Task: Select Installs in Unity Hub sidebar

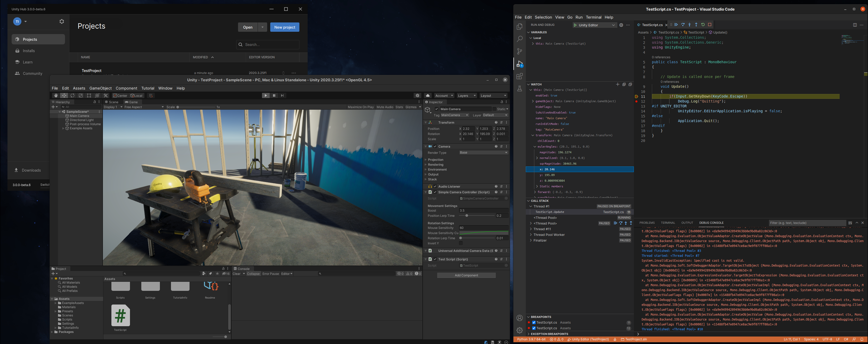Action: [x=29, y=51]
